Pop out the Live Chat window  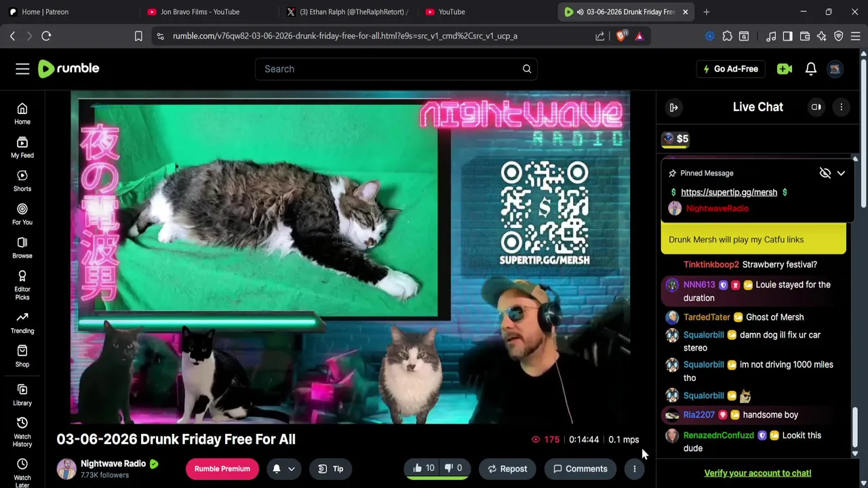click(816, 107)
